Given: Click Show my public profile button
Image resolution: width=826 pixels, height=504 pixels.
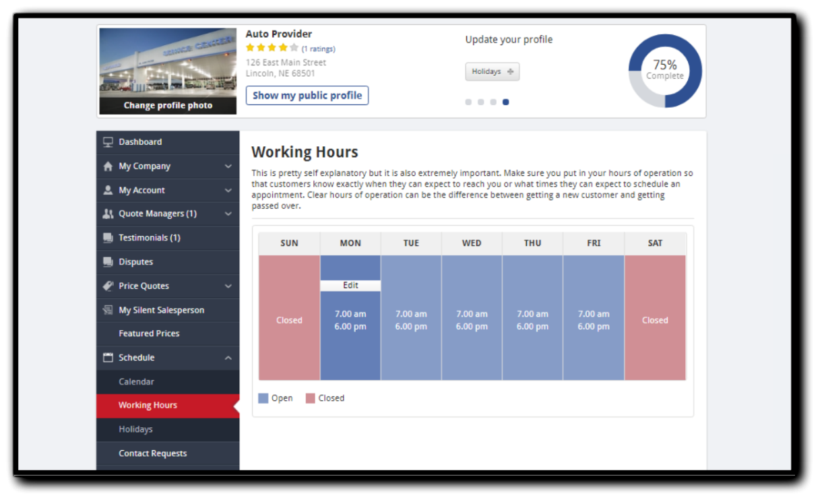Looking at the screenshot, I should pos(307,96).
